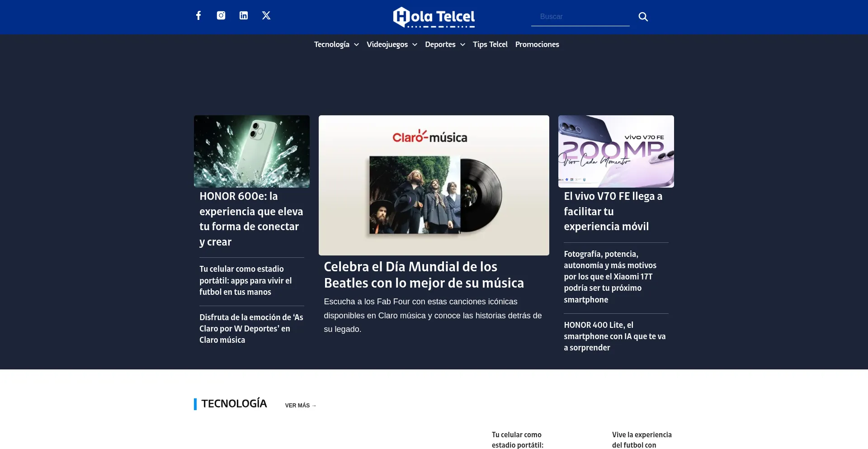Go to the Hola Telcel logo home
The height and width of the screenshot is (449, 868).
point(434,17)
